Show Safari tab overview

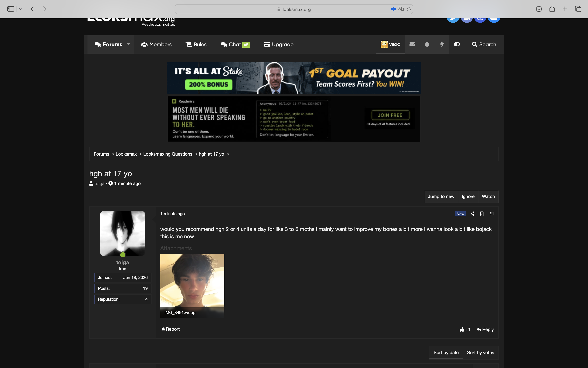click(578, 9)
